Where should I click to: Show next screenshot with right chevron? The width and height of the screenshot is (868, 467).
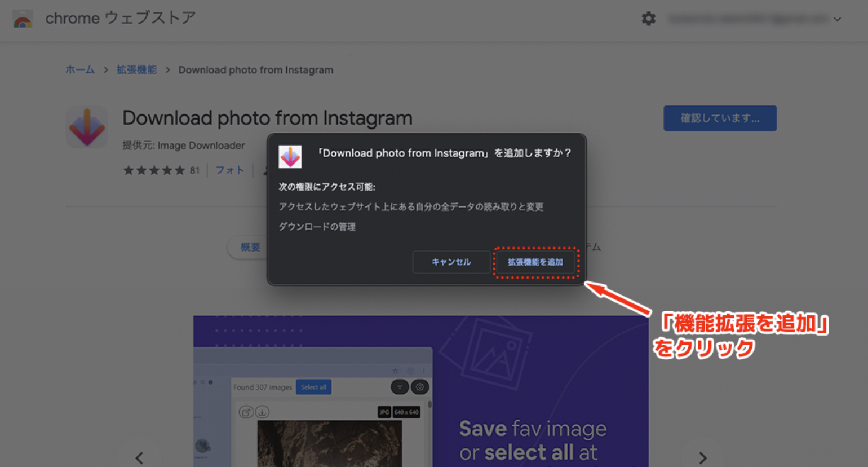click(702, 457)
